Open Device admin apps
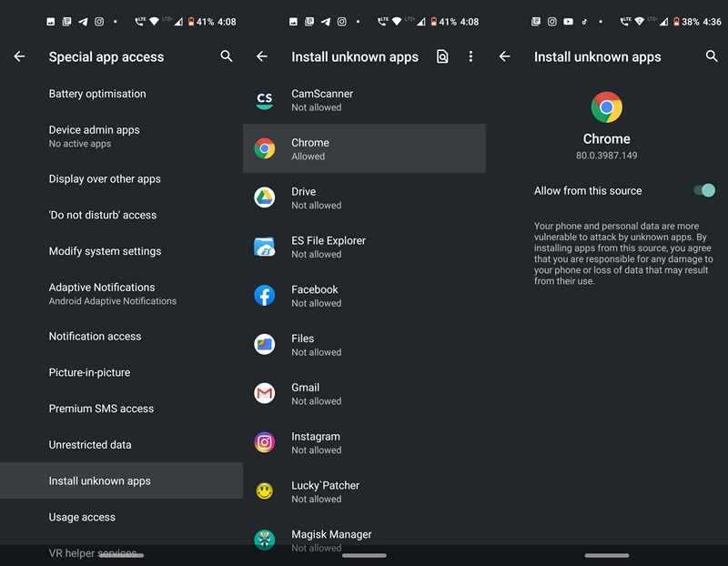This screenshot has height=566, width=728. pos(121,136)
